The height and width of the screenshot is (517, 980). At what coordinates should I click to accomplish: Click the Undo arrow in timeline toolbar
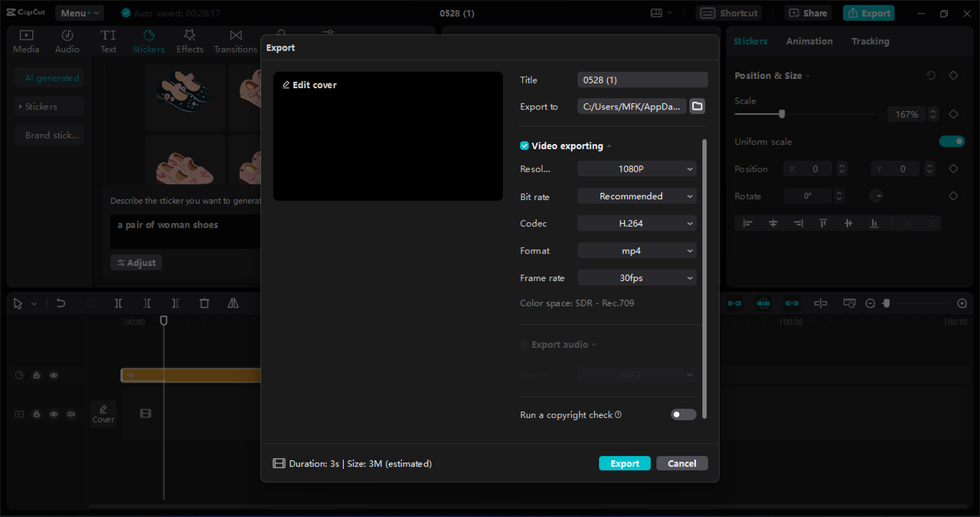tap(60, 303)
